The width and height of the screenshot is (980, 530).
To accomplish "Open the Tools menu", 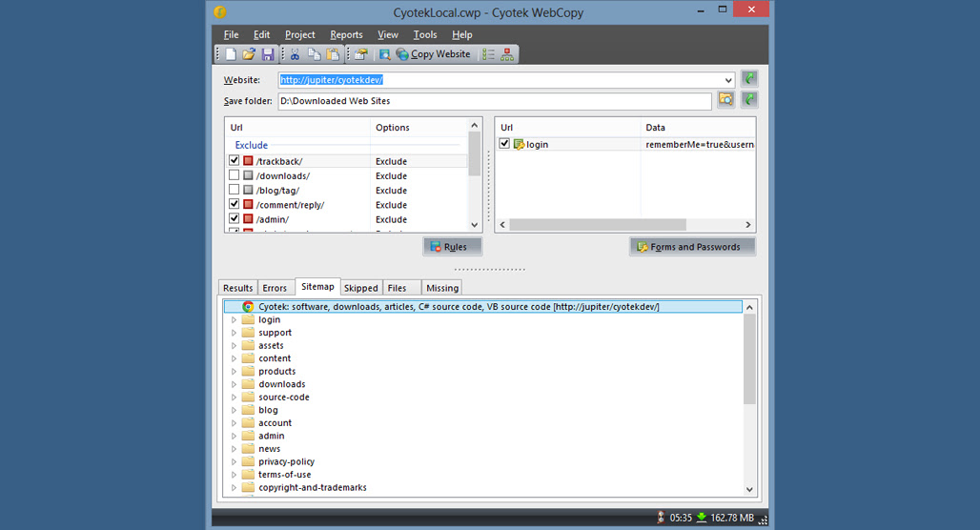I will (425, 35).
